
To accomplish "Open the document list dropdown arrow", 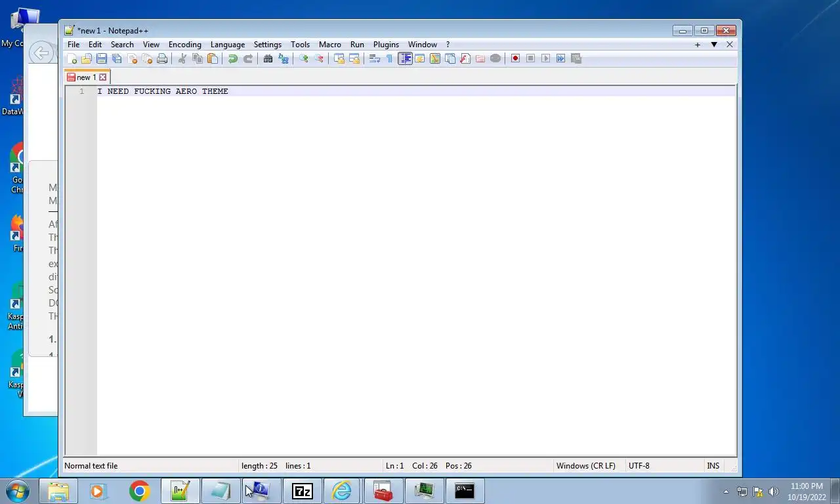I will click(x=714, y=45).
